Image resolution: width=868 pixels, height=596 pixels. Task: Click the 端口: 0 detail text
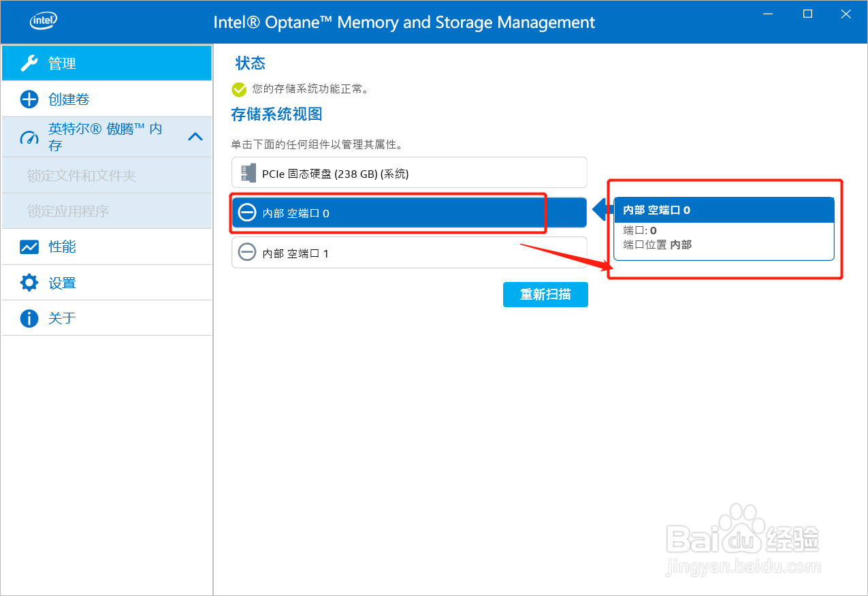[x=640, y=231]
